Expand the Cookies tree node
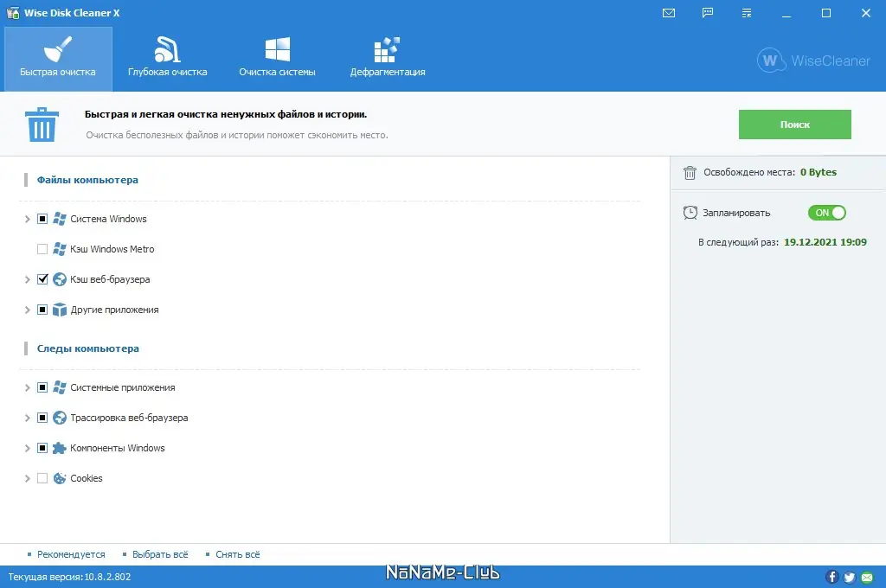The image size is (886, 588). click(x=27, y=478)
